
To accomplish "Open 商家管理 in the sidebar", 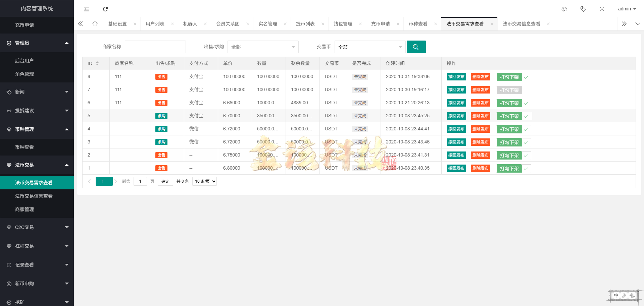I will pos(25,209).
